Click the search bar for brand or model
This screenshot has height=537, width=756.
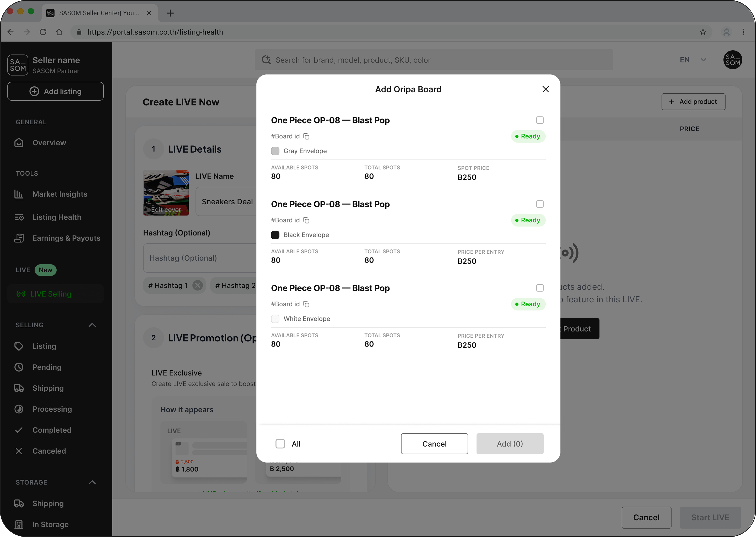pyautogui.click(x=434, y=60)
